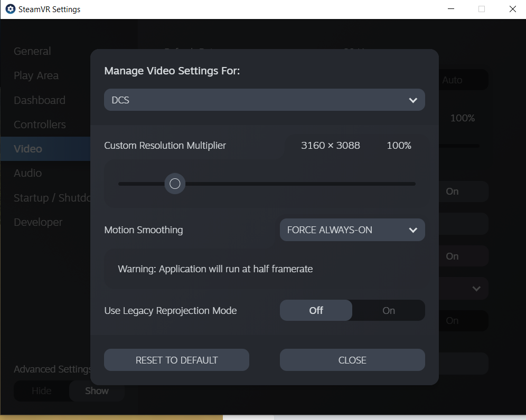The width and height of the screenshot is (526, 420).
Task: Click the Auto option behind the dialog
Action: pyautogui.click(x=452, y=80)
